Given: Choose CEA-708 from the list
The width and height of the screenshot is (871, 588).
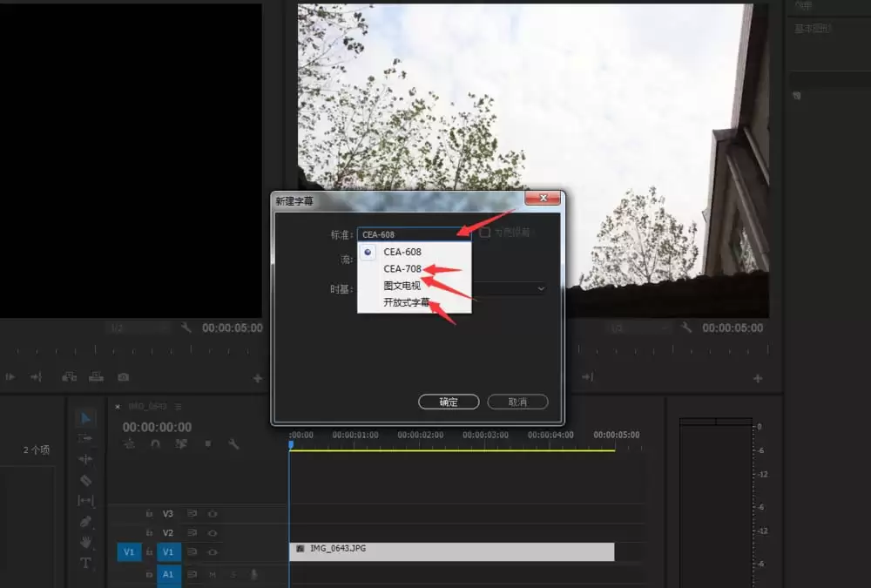Looking at the screenshot, I should [x=402, y=269].
